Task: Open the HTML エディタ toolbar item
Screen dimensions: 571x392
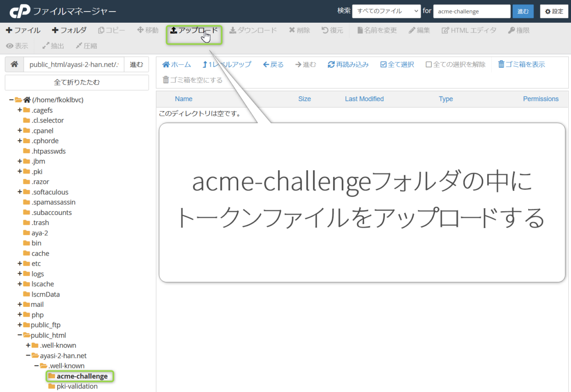Action: [x=469, y=30]
